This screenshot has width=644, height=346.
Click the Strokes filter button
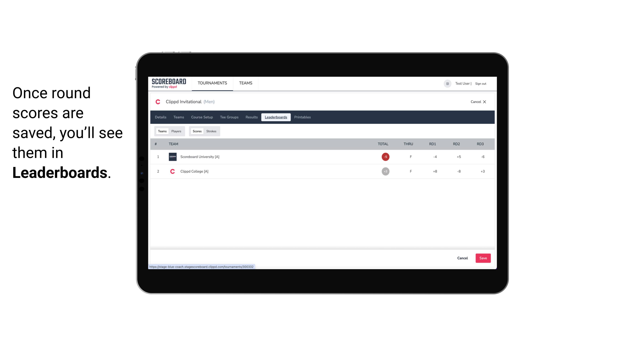point(211,131)
